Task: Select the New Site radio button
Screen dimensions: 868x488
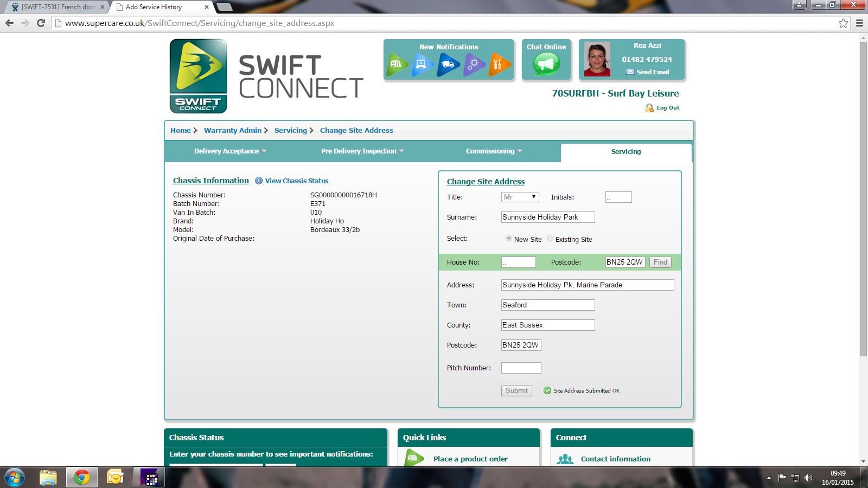Action: (x=509, y=239)
